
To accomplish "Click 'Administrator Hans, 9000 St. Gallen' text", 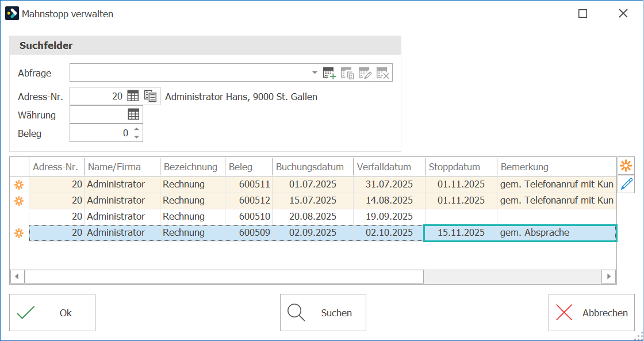I will [x=241, y=97].
